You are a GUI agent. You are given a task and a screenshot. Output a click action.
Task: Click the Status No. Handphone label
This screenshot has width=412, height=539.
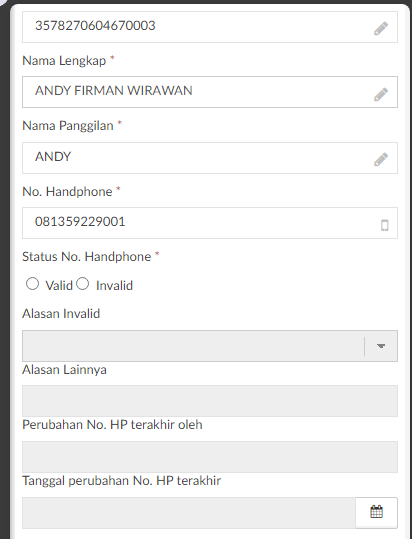(87, 256)
